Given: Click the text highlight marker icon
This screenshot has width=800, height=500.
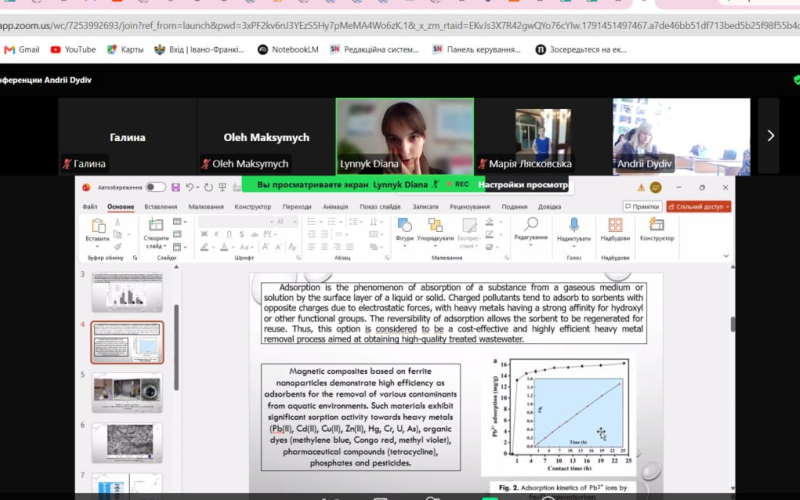Looking at the screenshot, I should [205, 247].
